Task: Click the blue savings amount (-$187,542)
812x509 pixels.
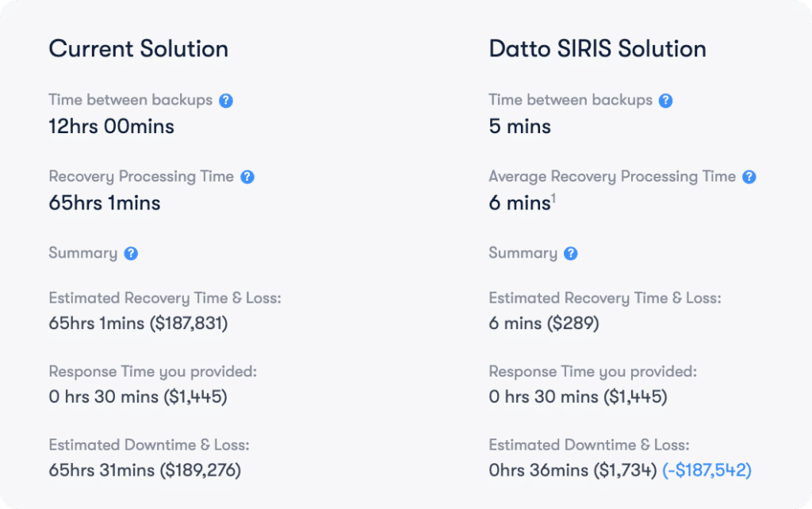Action: click(707, 470)
